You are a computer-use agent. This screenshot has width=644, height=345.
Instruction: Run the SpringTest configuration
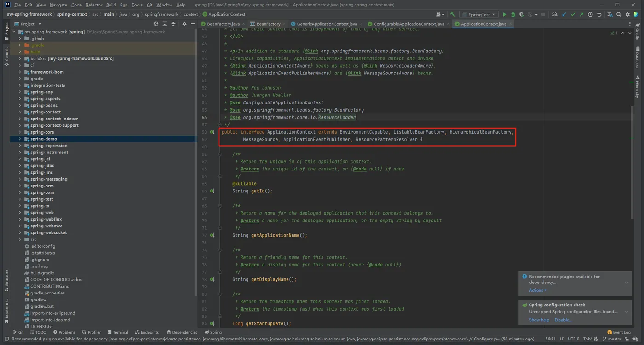505,15
